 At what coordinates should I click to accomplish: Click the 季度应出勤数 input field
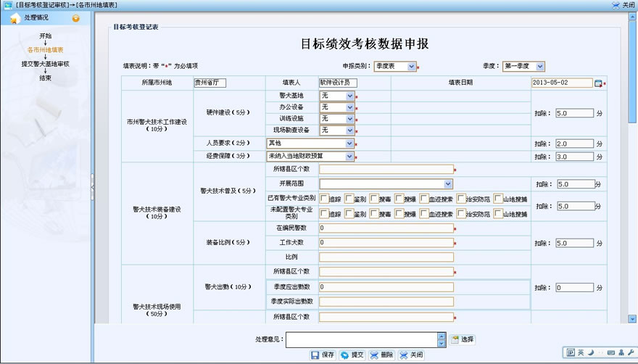tap(386, 287)
